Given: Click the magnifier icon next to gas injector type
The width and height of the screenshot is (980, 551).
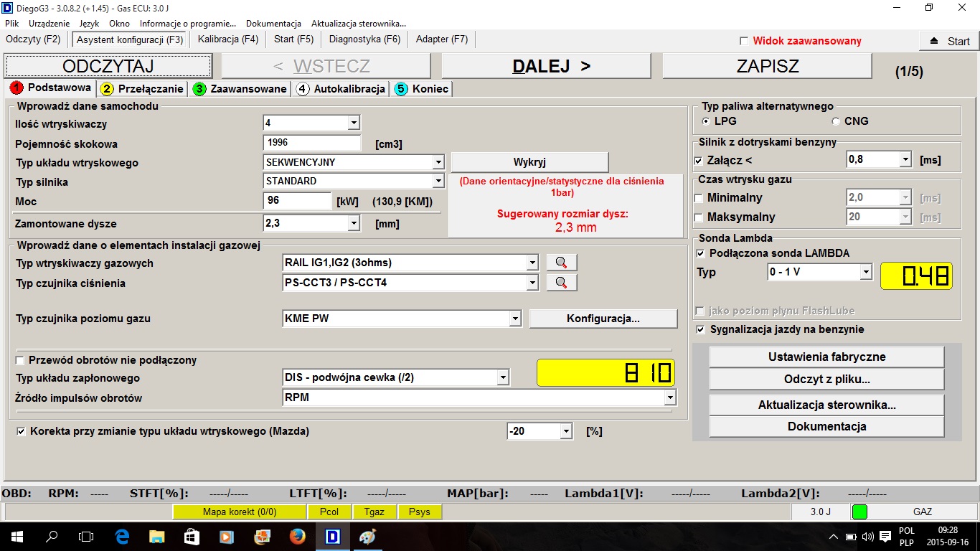Looking at the screenshot, I should 561,263.
